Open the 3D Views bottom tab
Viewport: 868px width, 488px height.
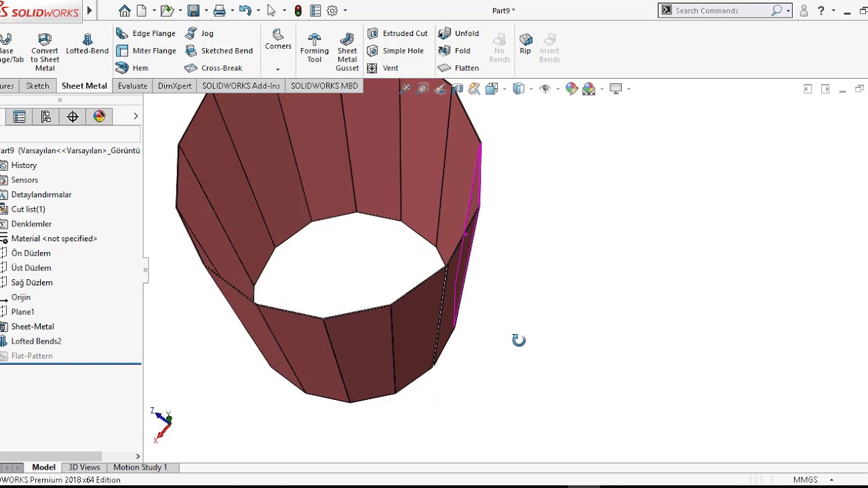(84, 467)
